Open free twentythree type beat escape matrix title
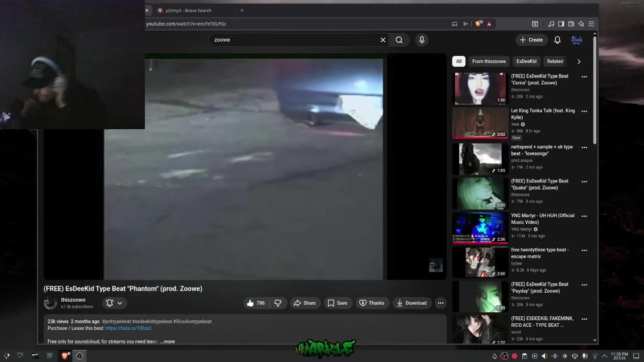Viewport: 644px width, 362px height. 540,253
